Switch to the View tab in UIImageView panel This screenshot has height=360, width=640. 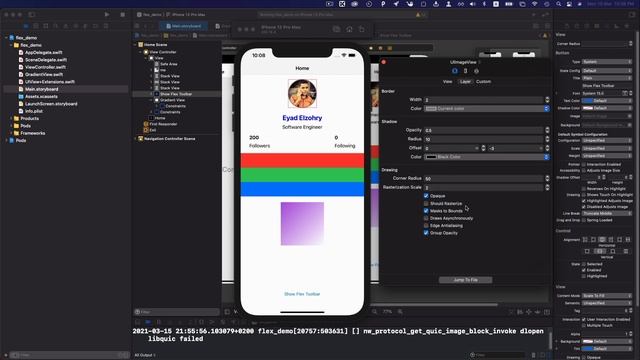click(x=447, y=82)
